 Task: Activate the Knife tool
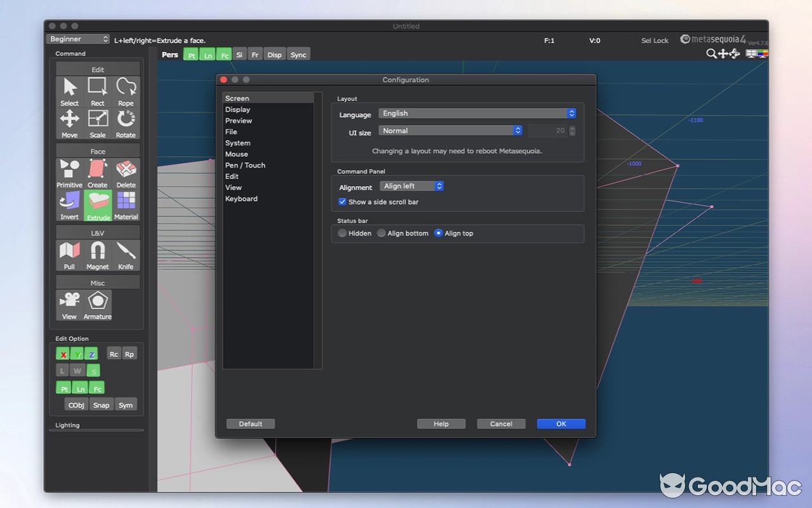(126, 254)
